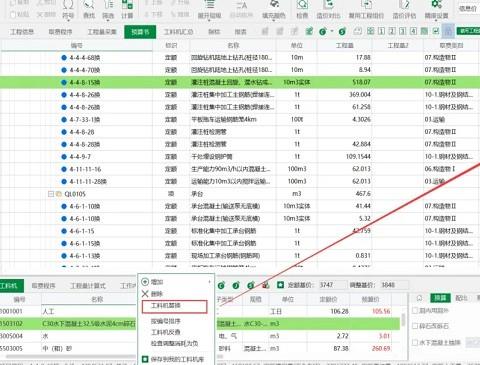This screenshot has width=480, height=365.
Task: Choose 保存到我的工料机库 in the context menu
Action: (173, 359)
